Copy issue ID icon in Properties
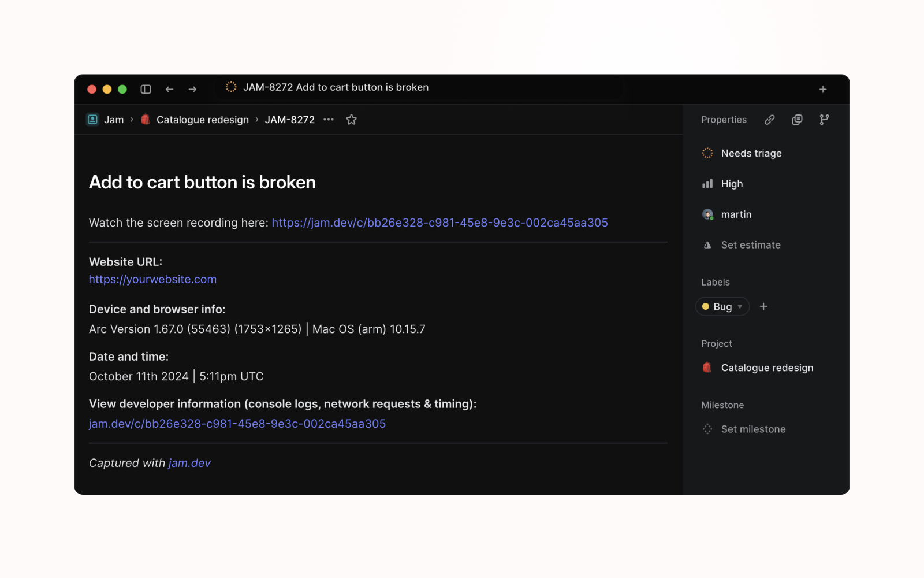The width and height of the screenshot is (924, 578). [x=797, y=120]
